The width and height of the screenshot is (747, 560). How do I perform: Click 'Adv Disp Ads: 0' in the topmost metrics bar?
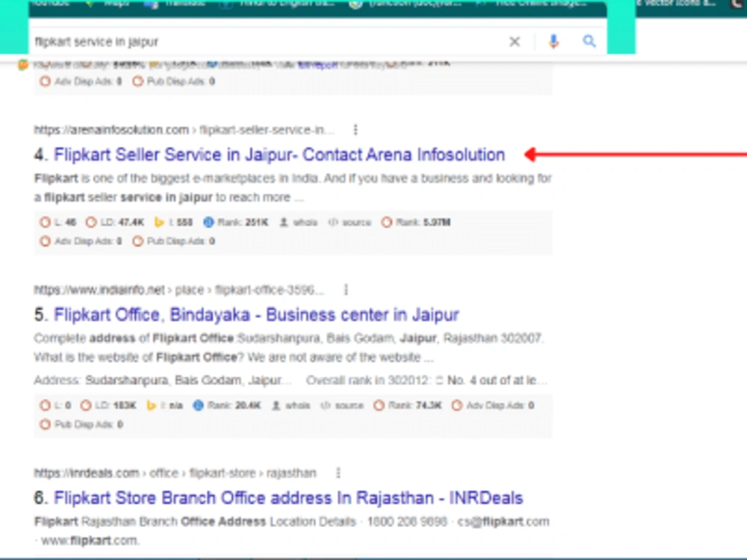tap(81, 81)
